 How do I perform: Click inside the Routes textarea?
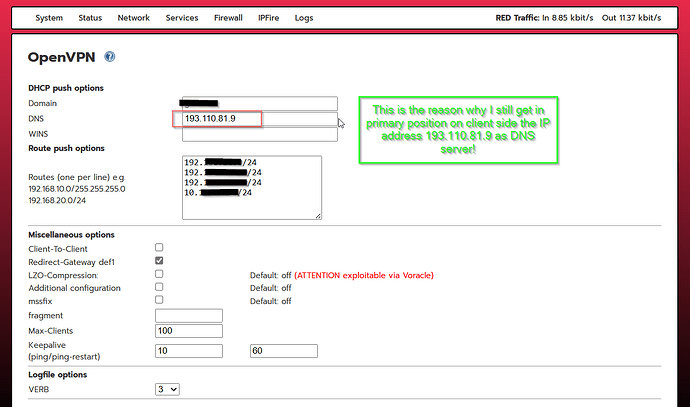(252, 187)
